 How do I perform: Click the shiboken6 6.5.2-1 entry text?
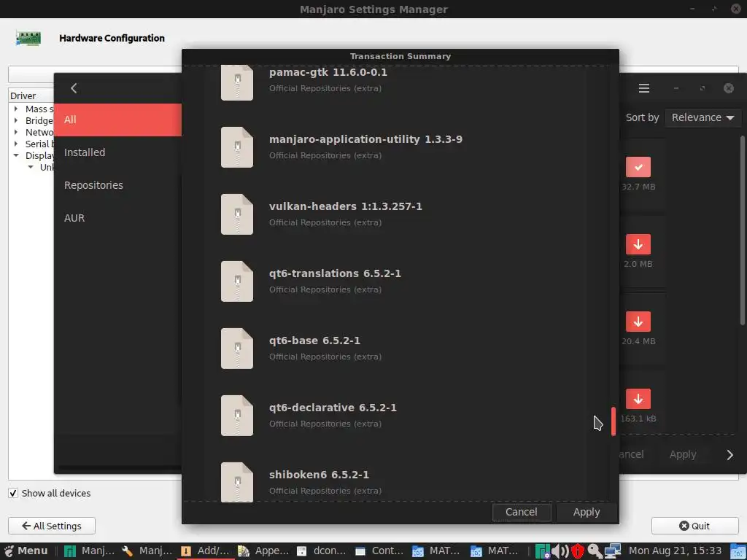pos(319,475)
